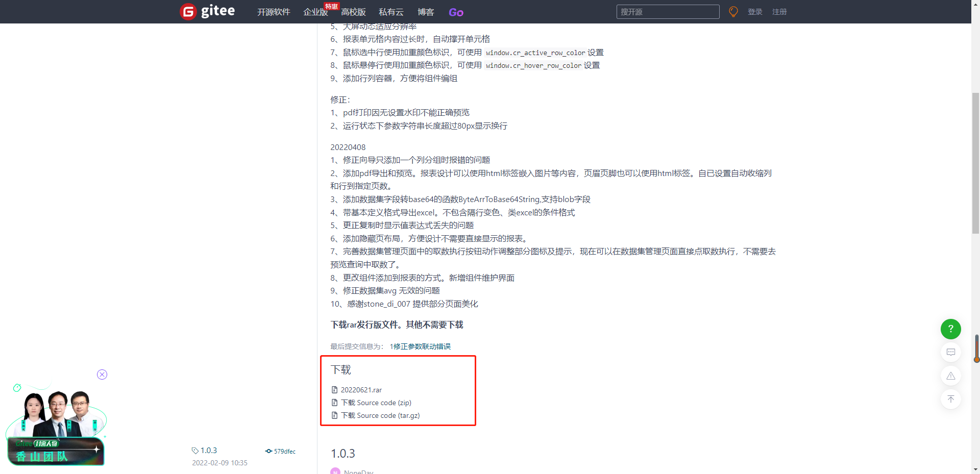The width and height of the screenshot is (980, 474).
Task: Click the date 2022-02-09 10:35
Action: click(x=219, y=463)
